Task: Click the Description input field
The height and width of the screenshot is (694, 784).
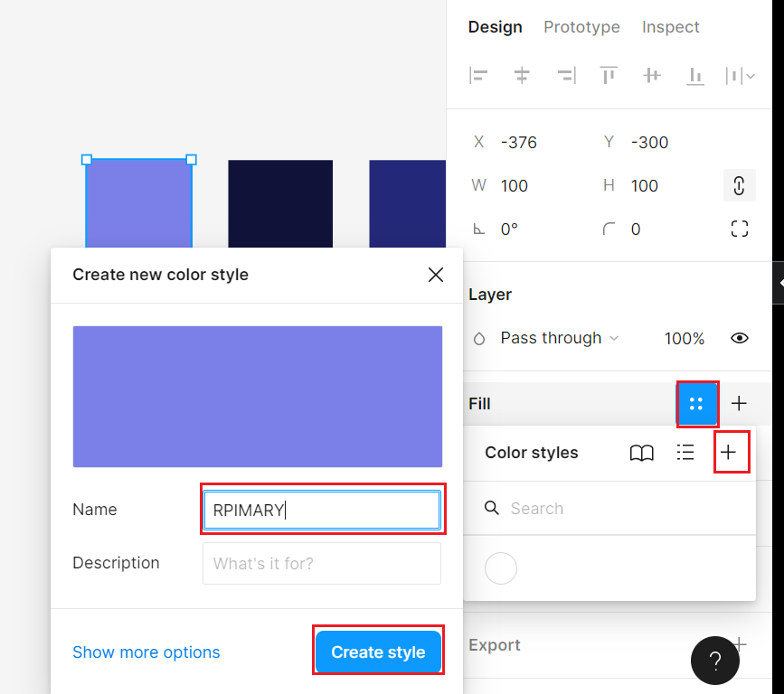Action: 321,563
